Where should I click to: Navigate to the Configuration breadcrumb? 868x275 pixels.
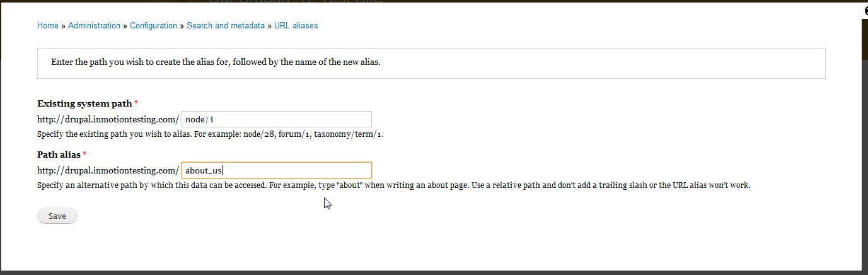pyautogui.click(x=153, y=26)
